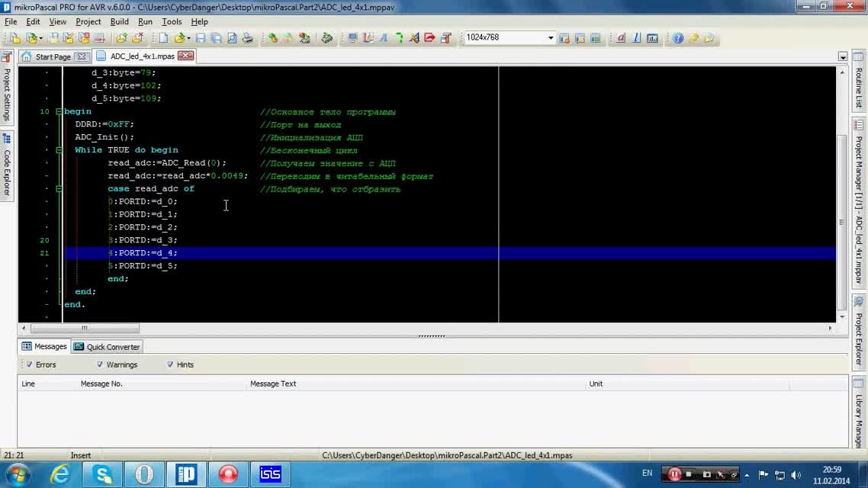Open Proteus ISIS from the taskbar
This screenshot has height=488, width=868.
pyautogui.click(x=270, y=475)
